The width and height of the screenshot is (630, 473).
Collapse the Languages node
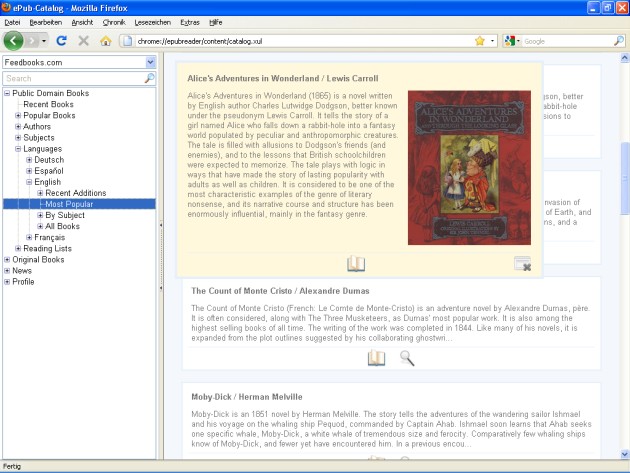coord(18,149)
